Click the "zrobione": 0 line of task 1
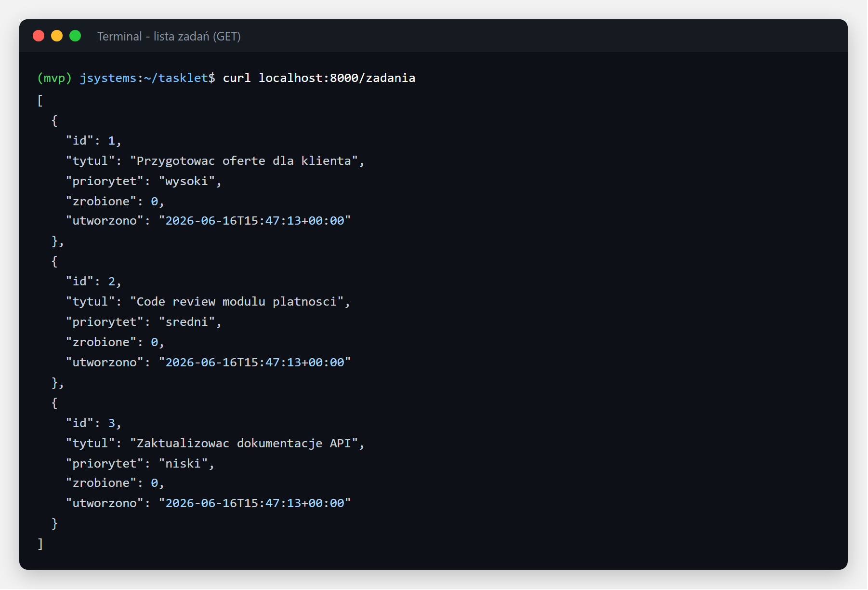This screenshot has width=868, height=590. click(115, 201)
